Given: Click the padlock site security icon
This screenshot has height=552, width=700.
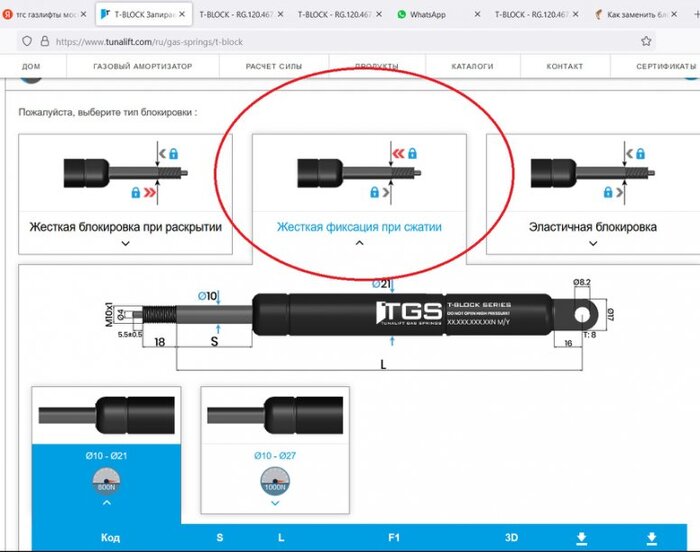Looking at the screenshot, I should click(45, 41).
